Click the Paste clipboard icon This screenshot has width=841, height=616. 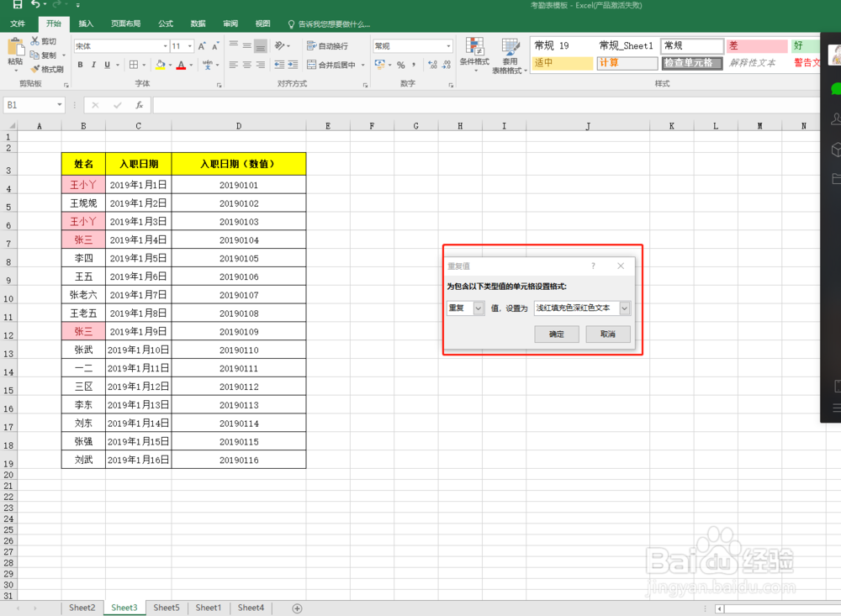tap(15, 48)
